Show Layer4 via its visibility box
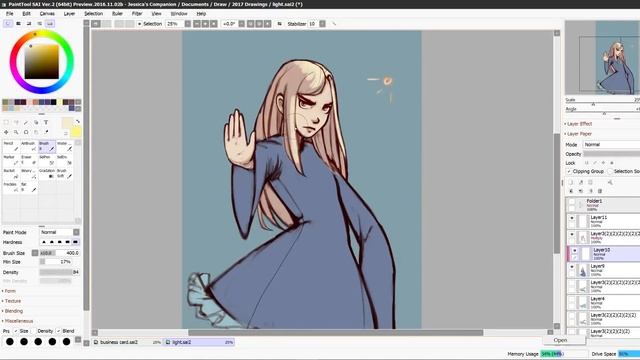640x360 pixels. [572, 300]
